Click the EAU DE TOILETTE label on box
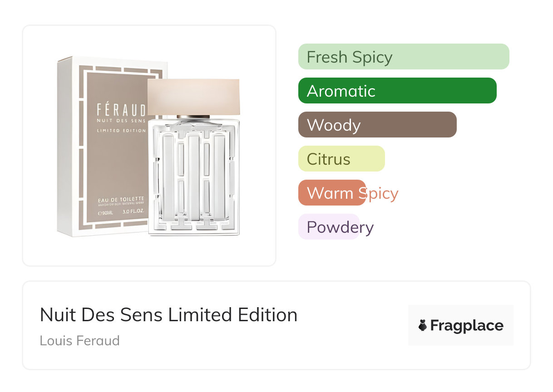Image resolution: width=553 pixels, height=392 pixels. tap(121, 199)
